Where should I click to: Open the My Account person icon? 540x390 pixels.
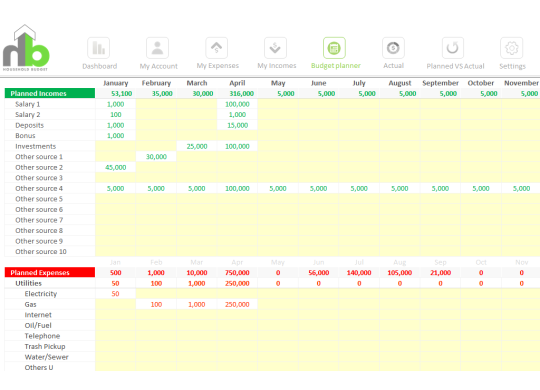coord(157,48)
